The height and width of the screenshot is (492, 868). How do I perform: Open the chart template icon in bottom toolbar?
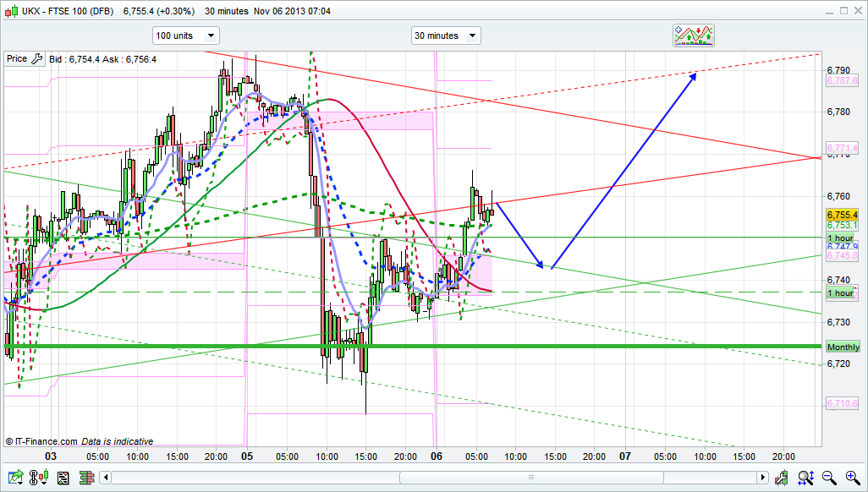(63, 478)
